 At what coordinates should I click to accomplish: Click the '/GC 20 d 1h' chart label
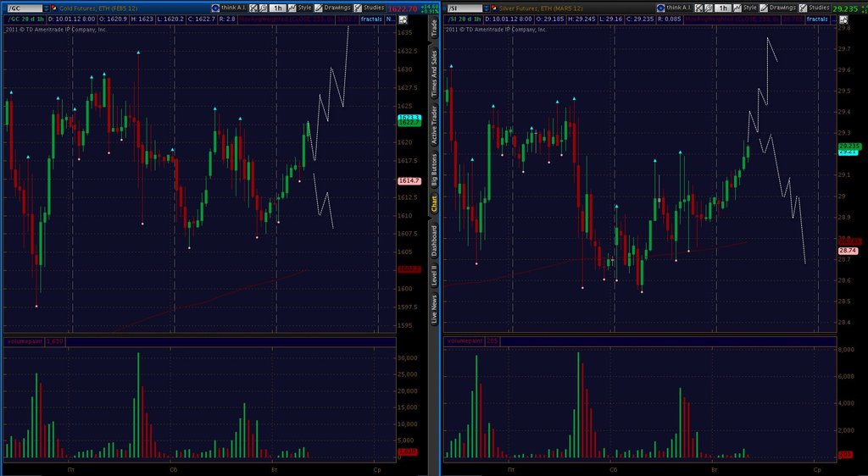point(25,19)
